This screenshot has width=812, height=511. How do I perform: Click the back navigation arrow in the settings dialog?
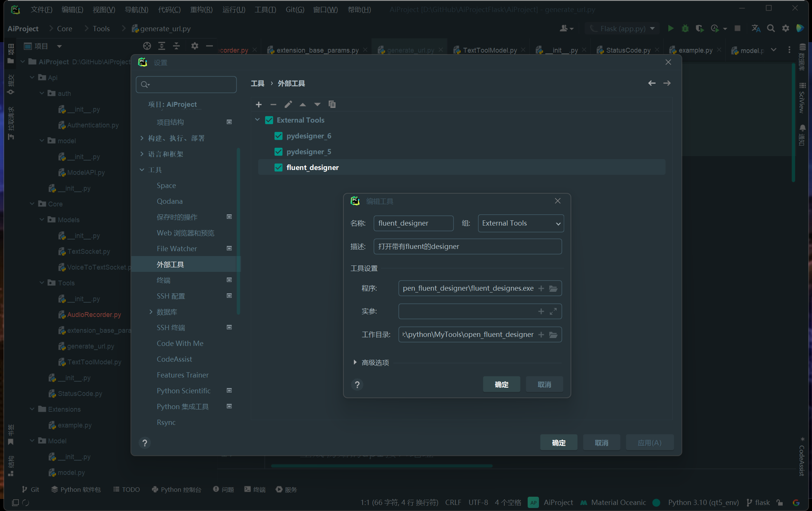click(x=652, y=83)
